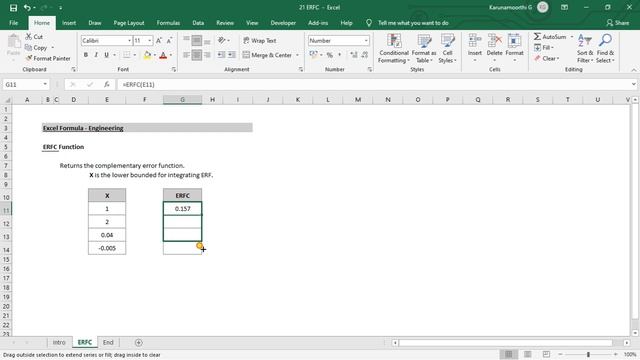Click the Name Box showing G11
This screenshot has width=640, height=360.
coord(22,84)
